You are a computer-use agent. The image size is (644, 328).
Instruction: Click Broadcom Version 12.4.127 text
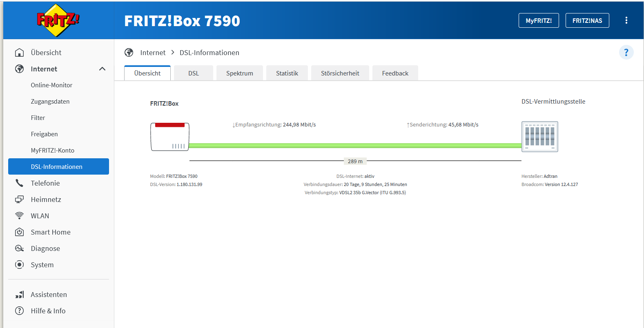point(550,184)
